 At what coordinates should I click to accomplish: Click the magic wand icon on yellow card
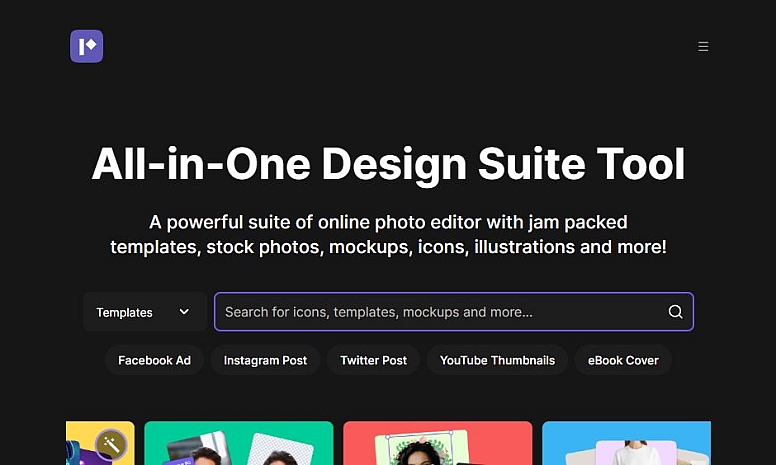click(x=111, y=445)
